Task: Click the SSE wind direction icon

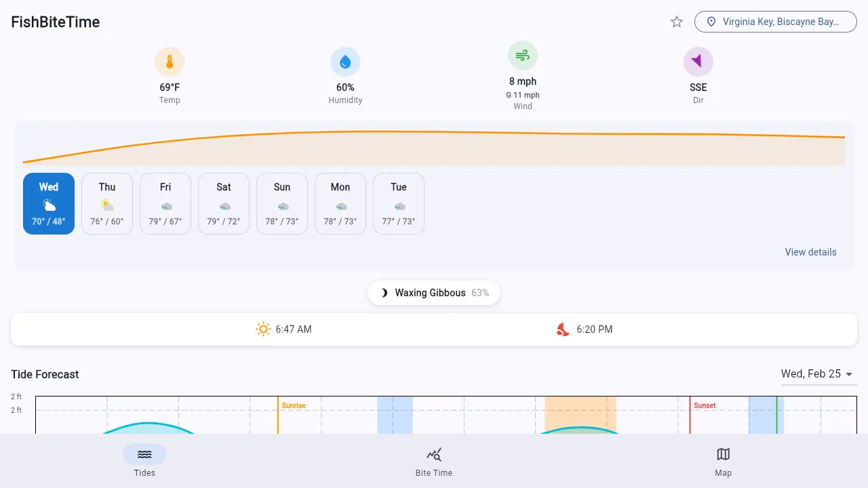Action: click(x=698, y=61)
